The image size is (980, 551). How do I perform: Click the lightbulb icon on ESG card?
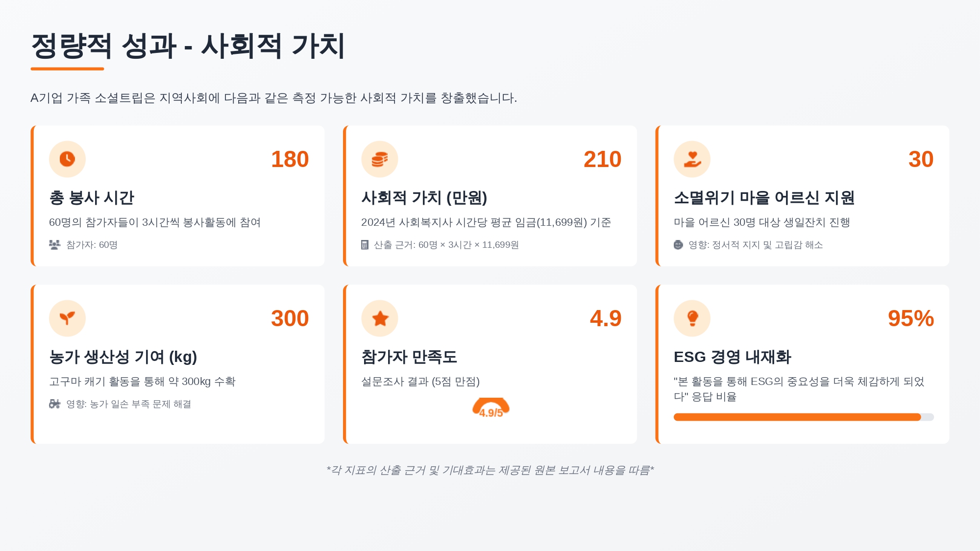coord(692,318)
